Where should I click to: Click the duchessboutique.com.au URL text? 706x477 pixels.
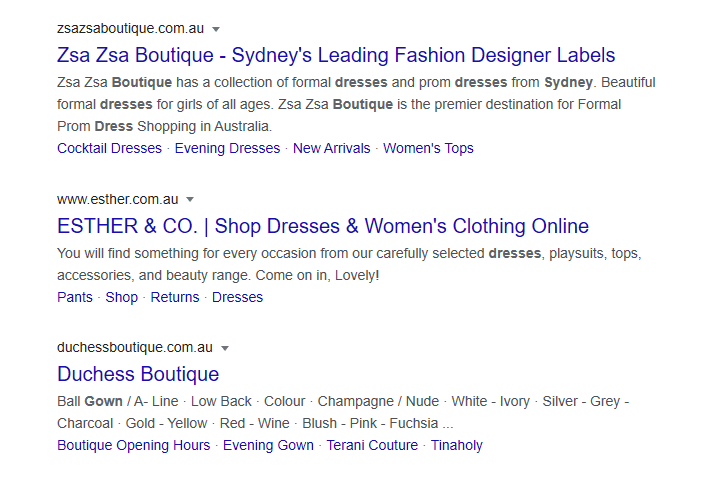[x=135, y=348]
